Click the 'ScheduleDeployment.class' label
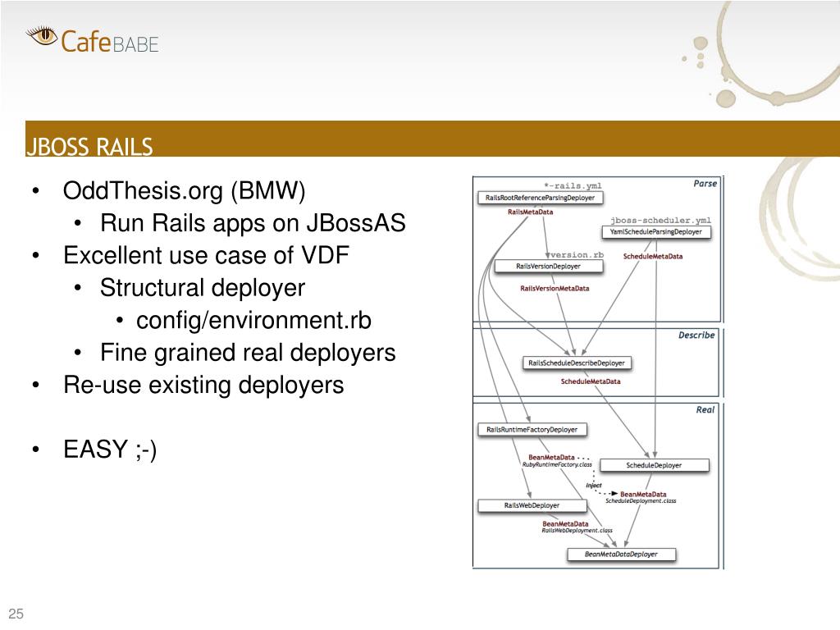The image size is (840, 630). tap(641, 501)
